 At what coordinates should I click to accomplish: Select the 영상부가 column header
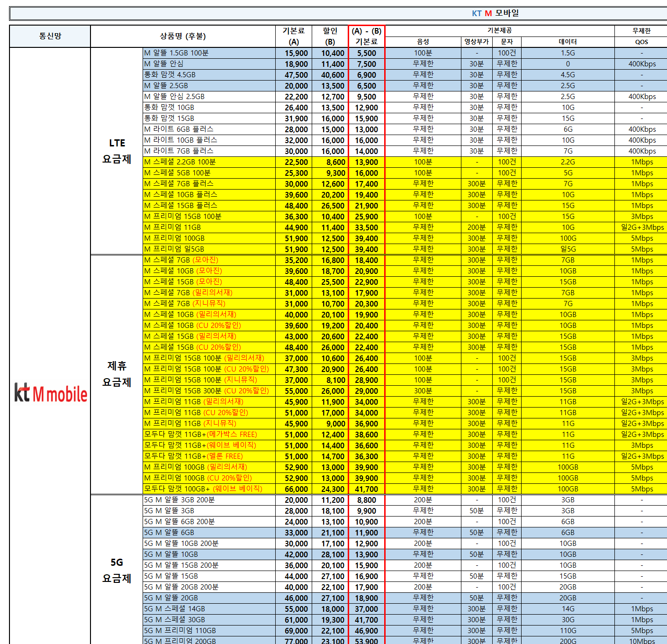pyautogui.click(x=477, y=42)
